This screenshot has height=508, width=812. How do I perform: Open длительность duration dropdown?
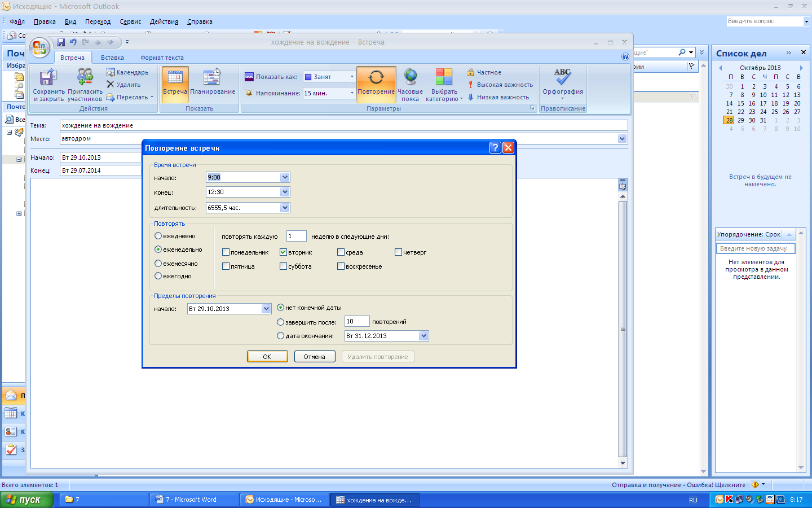285,208
